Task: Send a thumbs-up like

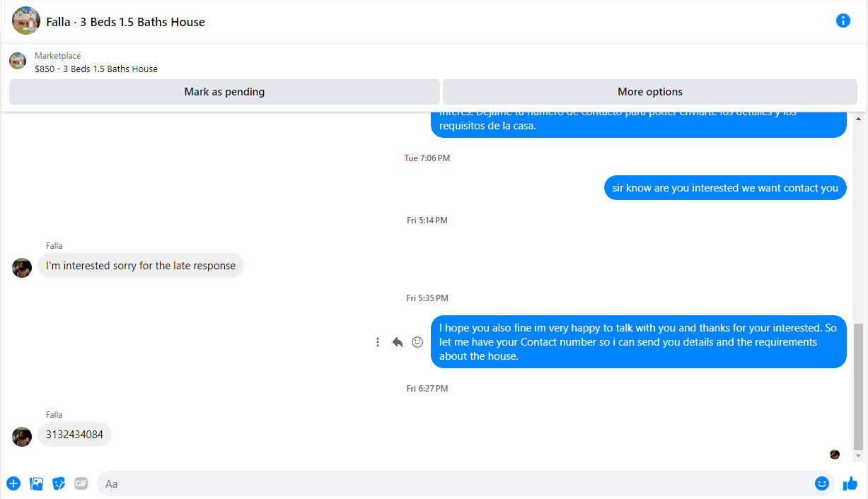Action: (850, 483)
